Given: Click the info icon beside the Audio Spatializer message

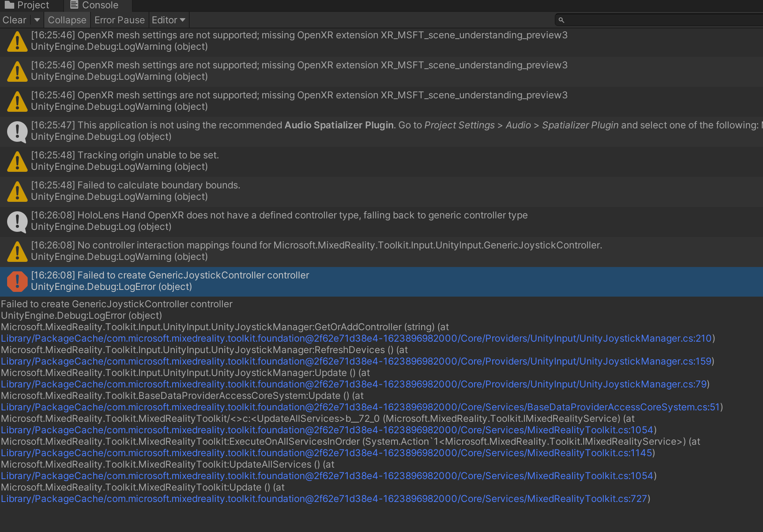Looking at the screenshot, I should pos(17,132).
